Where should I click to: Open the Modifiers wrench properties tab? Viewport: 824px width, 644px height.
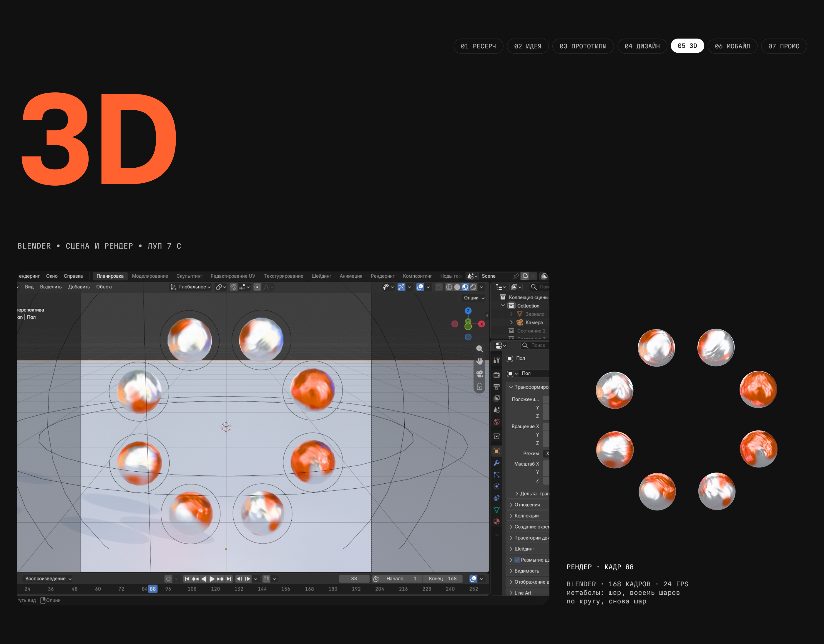[x=496, y=463]
